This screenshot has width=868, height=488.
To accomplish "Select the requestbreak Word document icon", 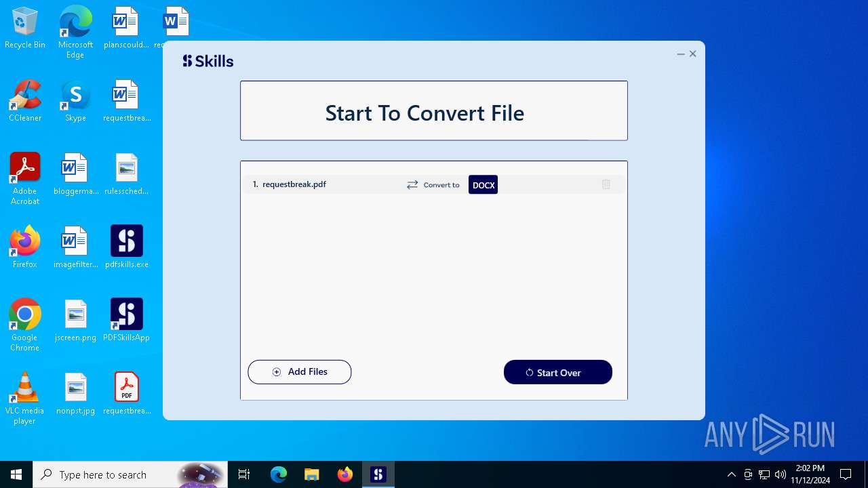I will coord(126,102).
